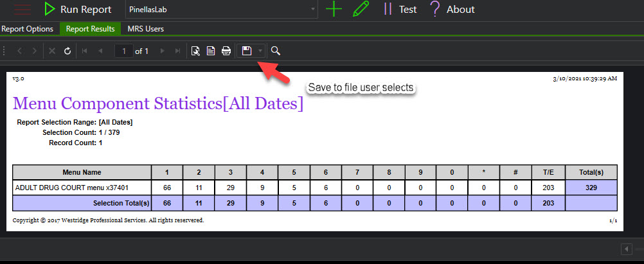Screen dimensions: 644x264
Task: Click the save to file floppy icon
Action: click(246, 51)
